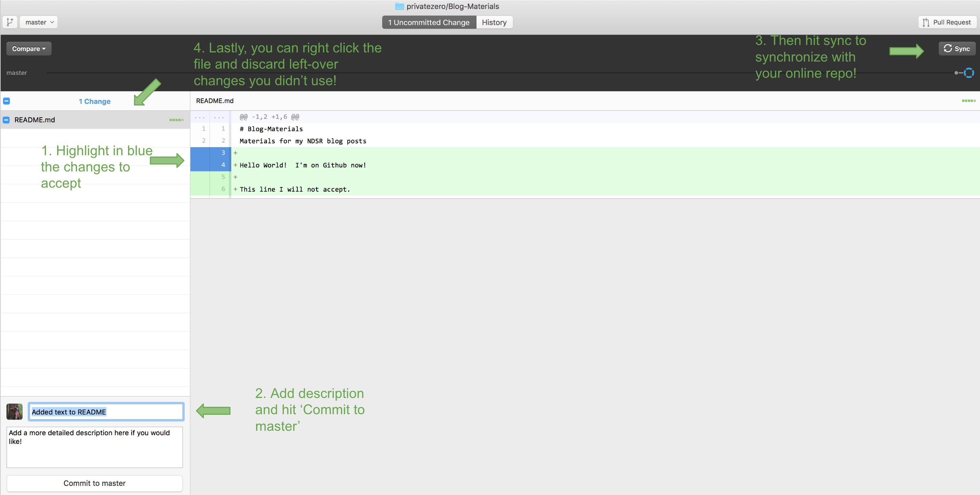This screenshot has width=980, height=495.
Task: Click the detailed description text area
Action: (94, 447)
